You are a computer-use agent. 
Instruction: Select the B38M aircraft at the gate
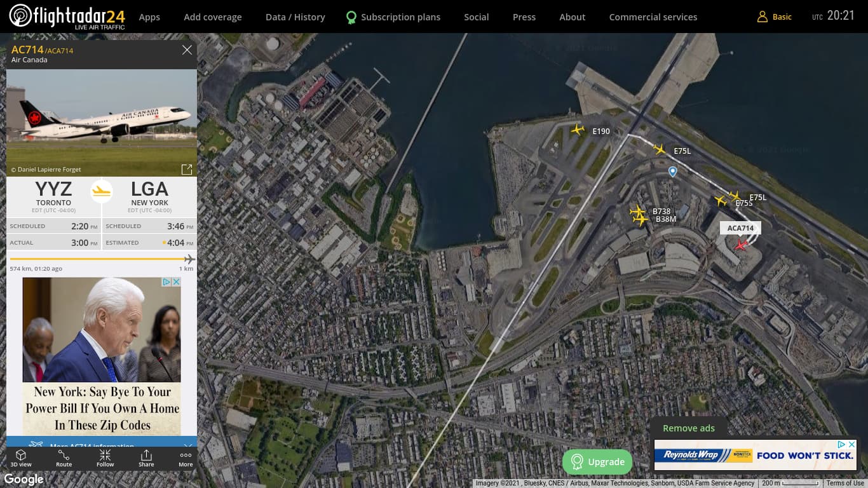tap(641, 220)
